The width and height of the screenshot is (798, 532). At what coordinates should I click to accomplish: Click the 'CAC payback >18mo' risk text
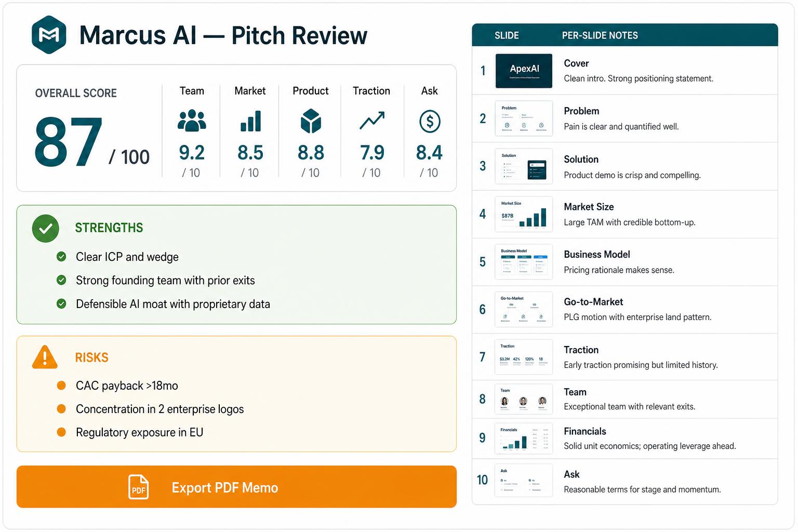point(127,385)
